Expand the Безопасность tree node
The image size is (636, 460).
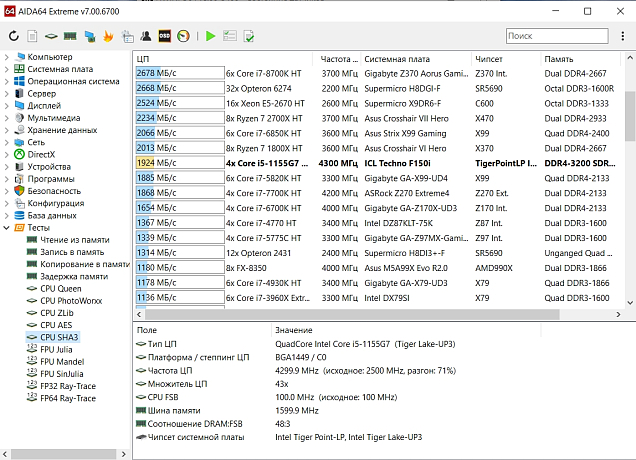(x=8, y=190)
